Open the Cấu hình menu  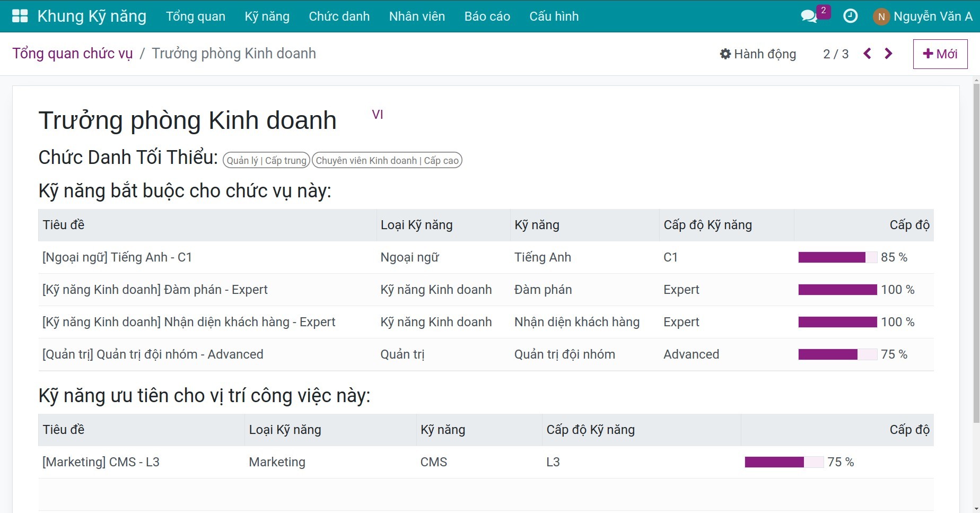point(554,16)
